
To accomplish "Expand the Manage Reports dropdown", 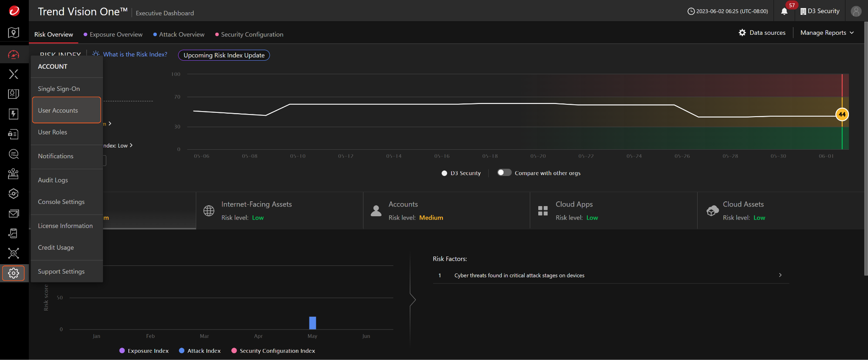I will [x=827, y=33].
